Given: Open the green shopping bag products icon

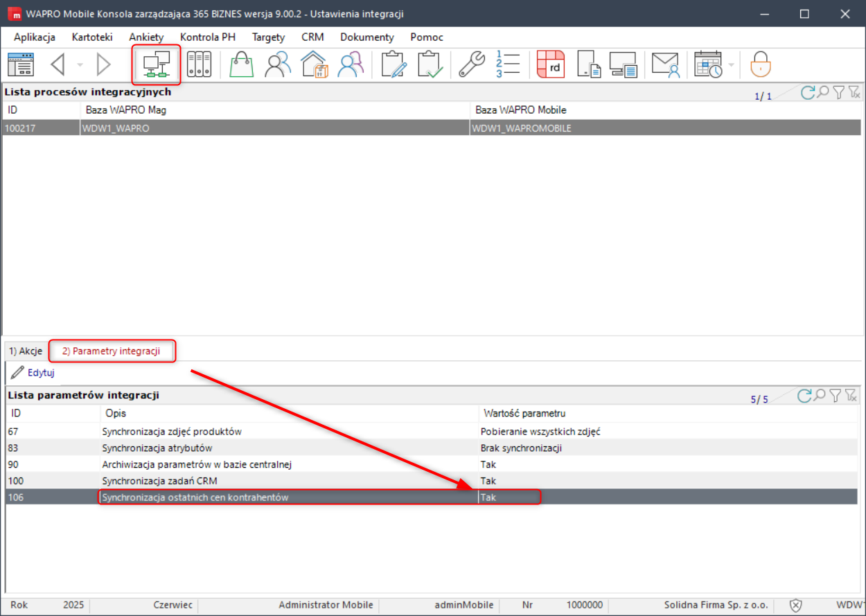Looking at the screenshot, I should coord(241,64).
